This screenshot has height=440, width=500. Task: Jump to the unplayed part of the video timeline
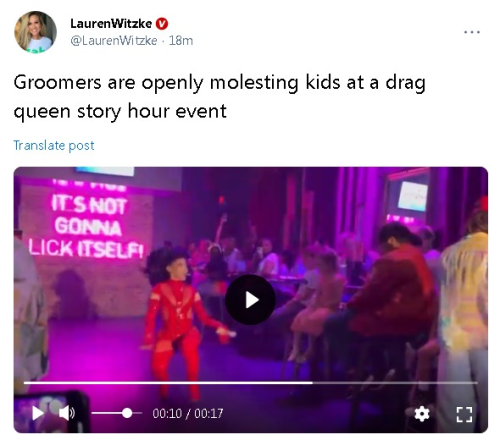pos(395,383)
